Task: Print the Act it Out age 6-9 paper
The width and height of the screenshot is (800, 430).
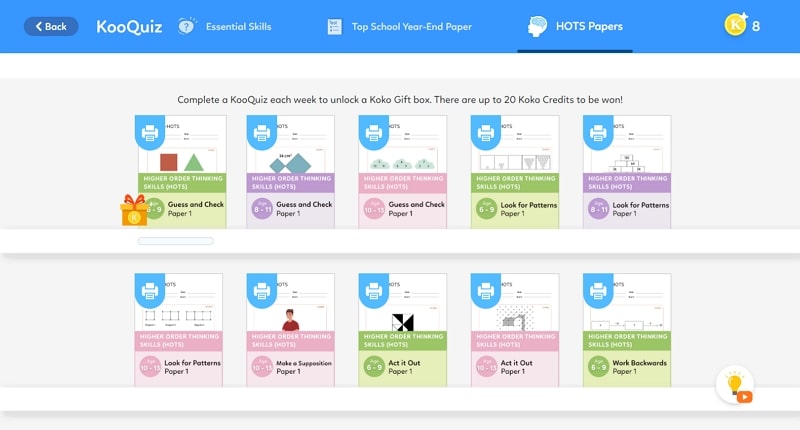Action: [x=373, y=292]
